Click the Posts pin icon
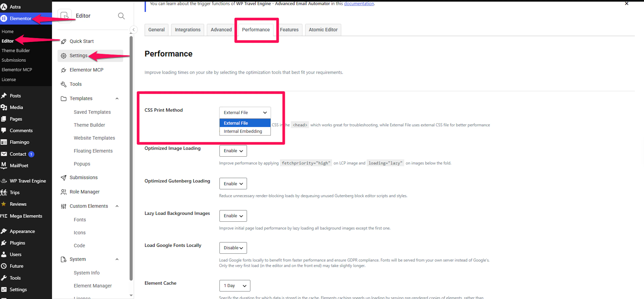This screenshot has width=644, height=299. 4,96
